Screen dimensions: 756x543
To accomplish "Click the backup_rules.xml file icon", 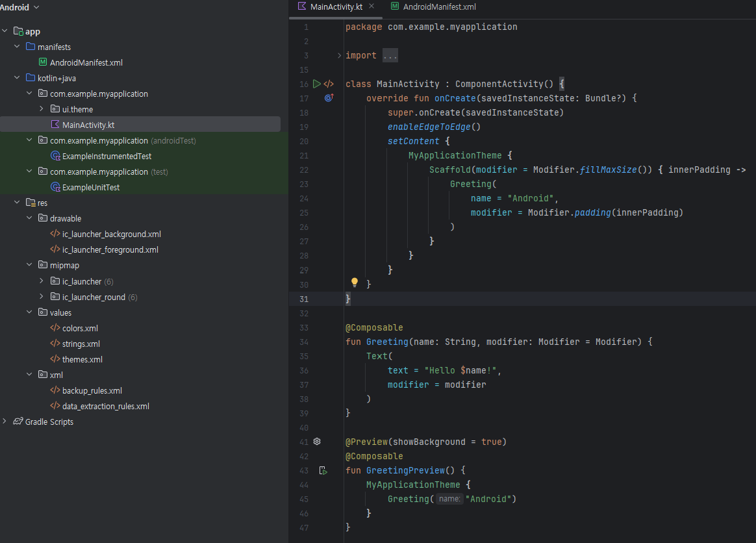I will pyautogui.click(x=55, y=390).
